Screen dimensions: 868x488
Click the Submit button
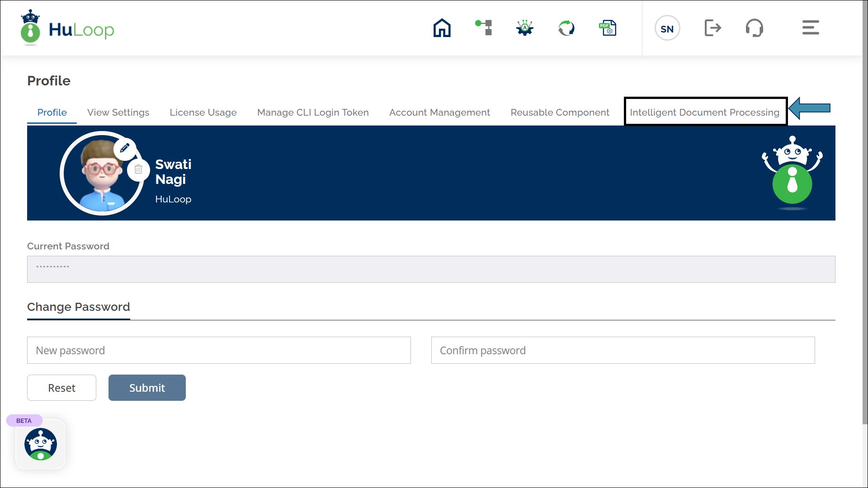(x=147, y=388)
